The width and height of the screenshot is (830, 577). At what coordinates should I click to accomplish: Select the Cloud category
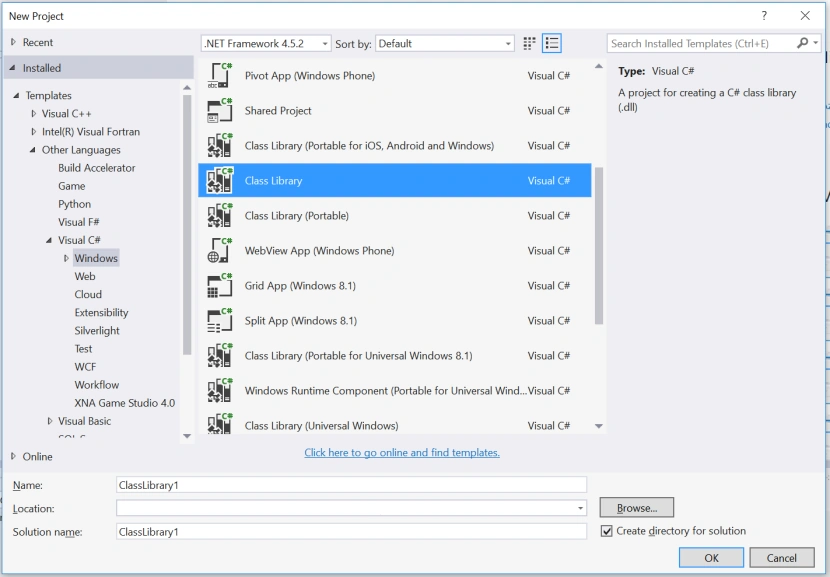tap(88, 294)
